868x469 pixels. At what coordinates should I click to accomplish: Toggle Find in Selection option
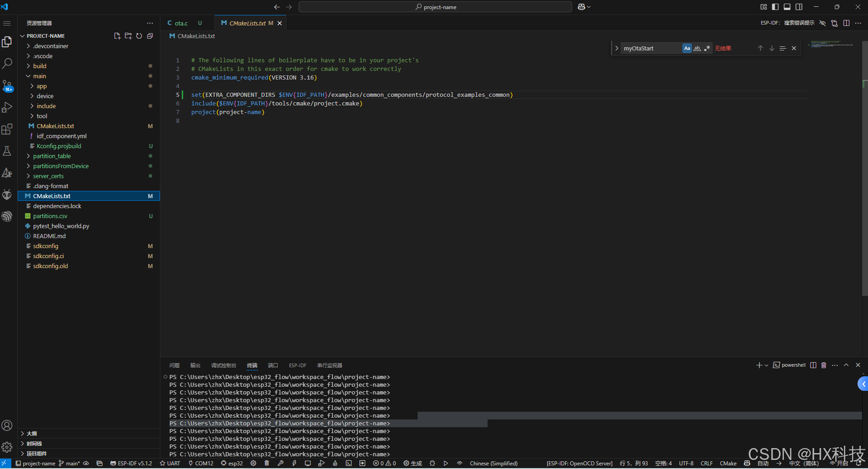(783, 48)
